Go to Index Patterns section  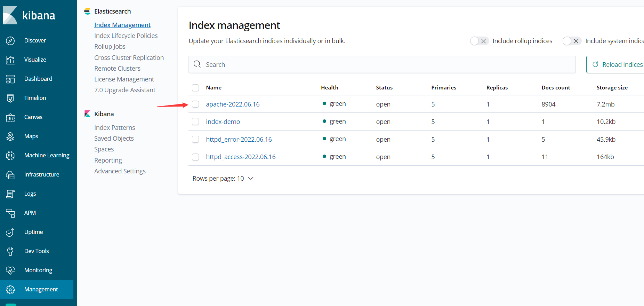tap(114, 128)
